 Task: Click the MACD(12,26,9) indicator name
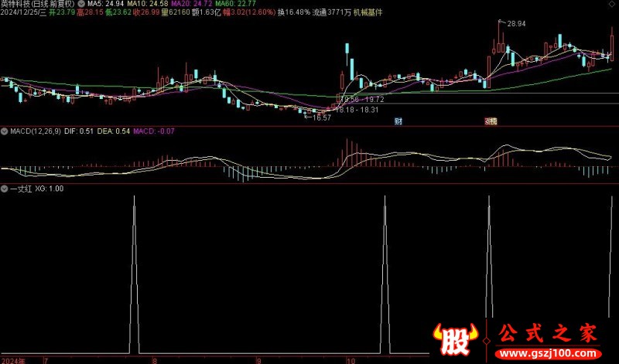[x=36, y=131]
